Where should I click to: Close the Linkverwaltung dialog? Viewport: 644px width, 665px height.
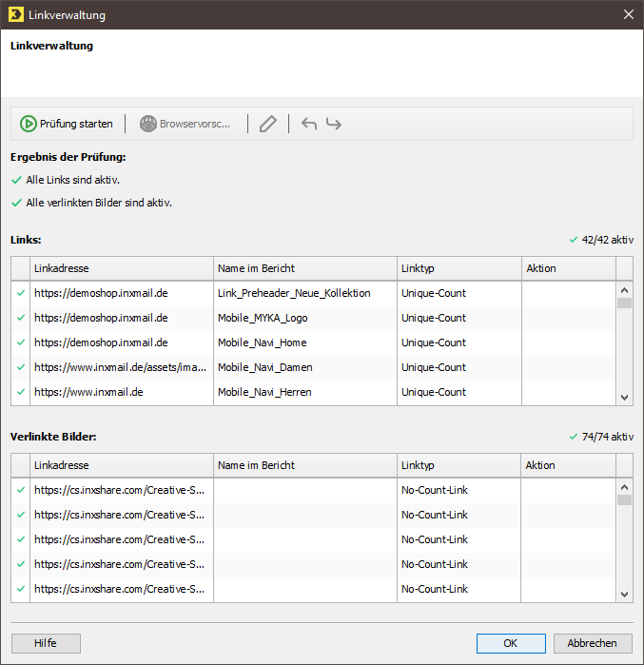(629, 14)
